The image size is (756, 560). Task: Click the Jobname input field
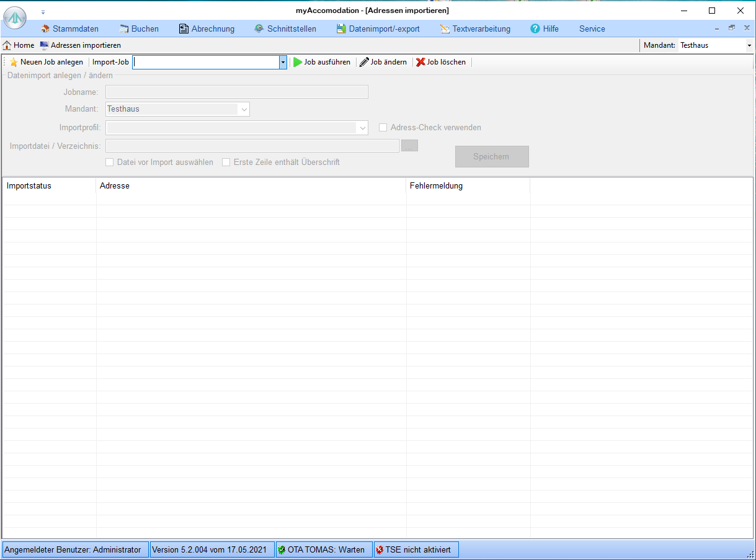[x=237, y=92]
